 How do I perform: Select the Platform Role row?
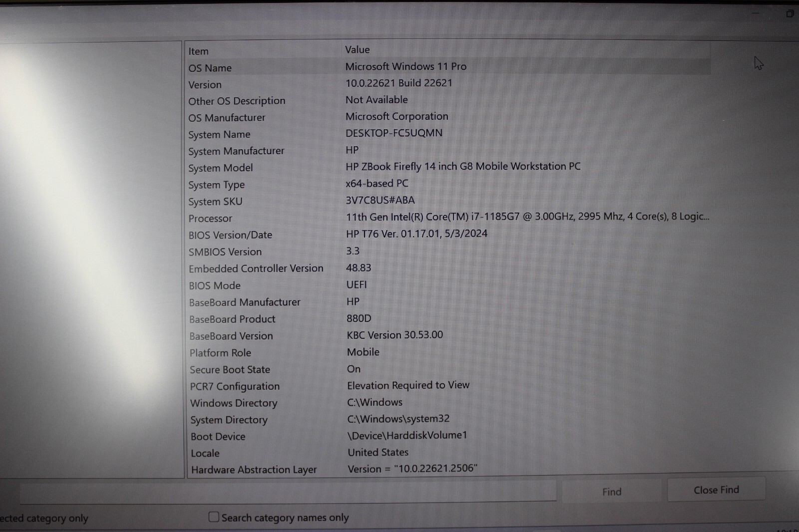[x=448, y=352]
